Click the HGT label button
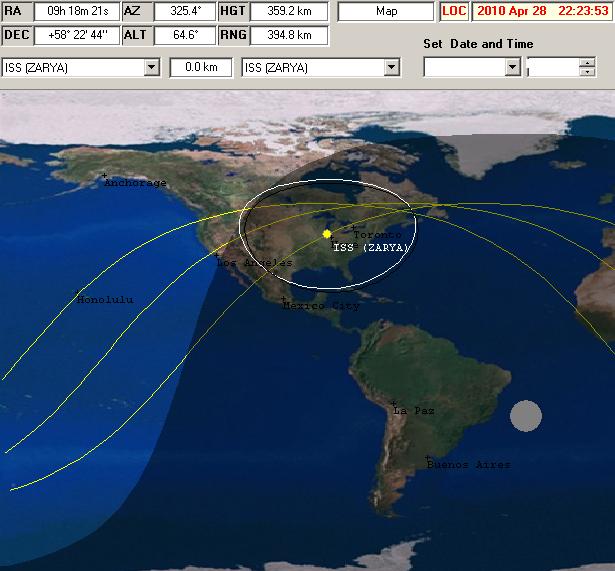Image resolution: width=615 pixels, height=571 pixels. click(x=233, y=11)
